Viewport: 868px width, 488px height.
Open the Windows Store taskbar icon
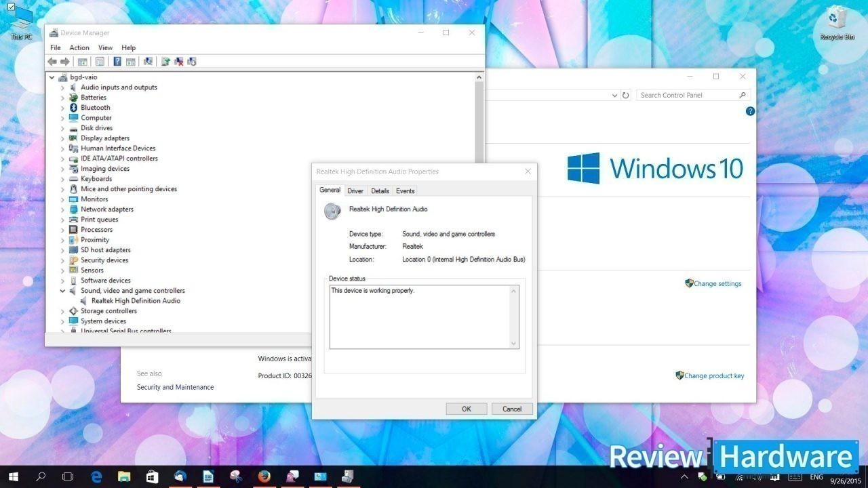point(152,477)
